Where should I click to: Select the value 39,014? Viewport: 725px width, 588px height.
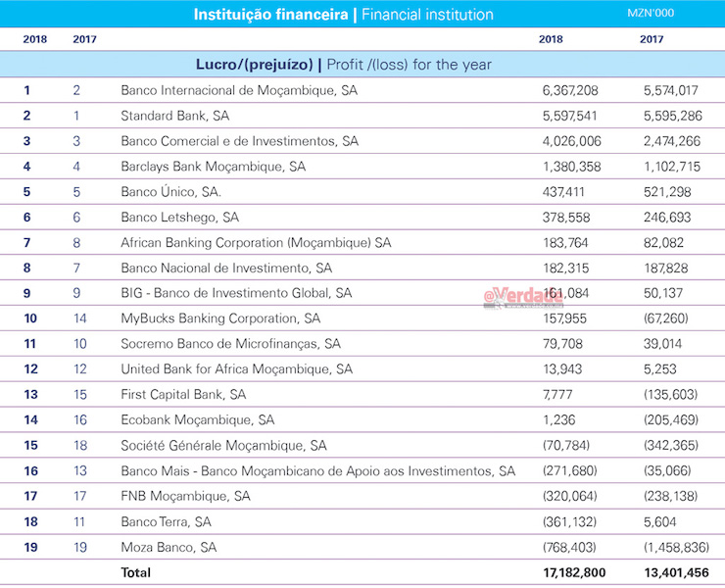662,344
